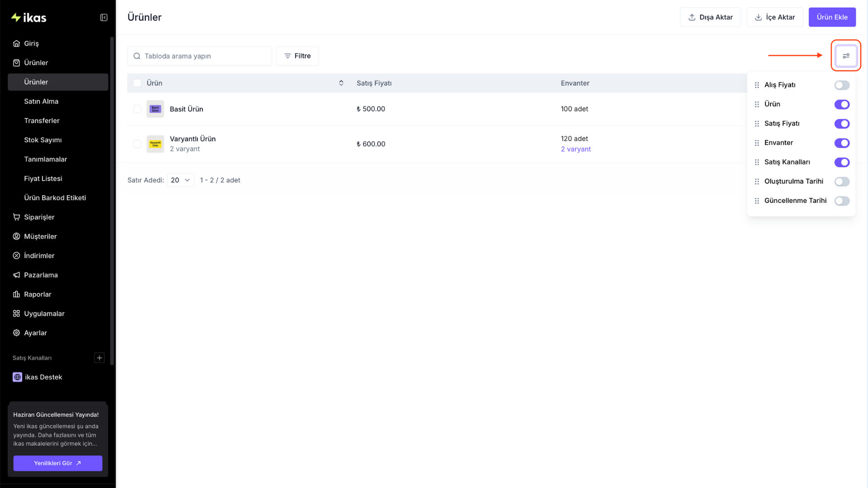Select Ürünler submenu item
The width and height of the screenshot is (868, 488).
(58, 82)
